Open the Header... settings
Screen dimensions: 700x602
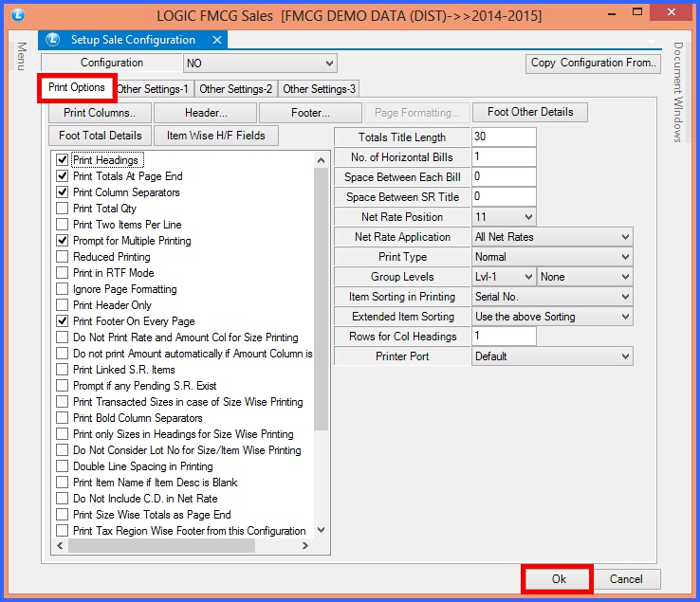(x=206, y=113)
